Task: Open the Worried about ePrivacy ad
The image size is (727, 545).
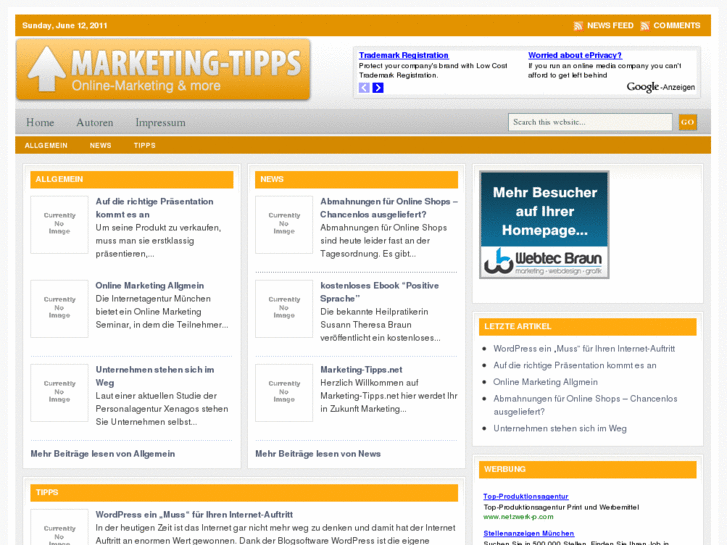Action: pyautogui.click(x=574, y=55)
